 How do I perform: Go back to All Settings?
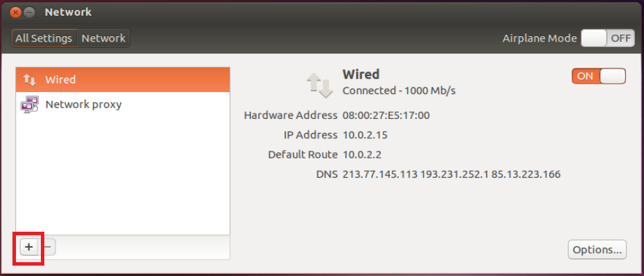coord(44,38)
